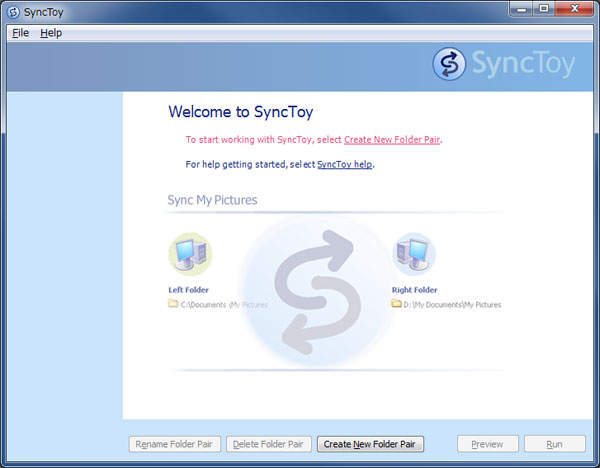Click the folder icon beside D:\My Documents path
This screenshot has width=600, height=468.
pos(396,303)
